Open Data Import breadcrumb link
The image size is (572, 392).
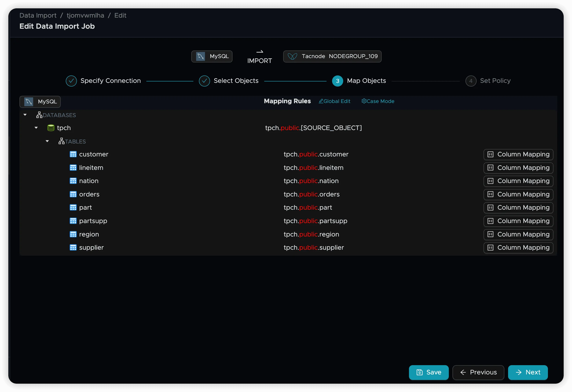(x=38, y=16)
